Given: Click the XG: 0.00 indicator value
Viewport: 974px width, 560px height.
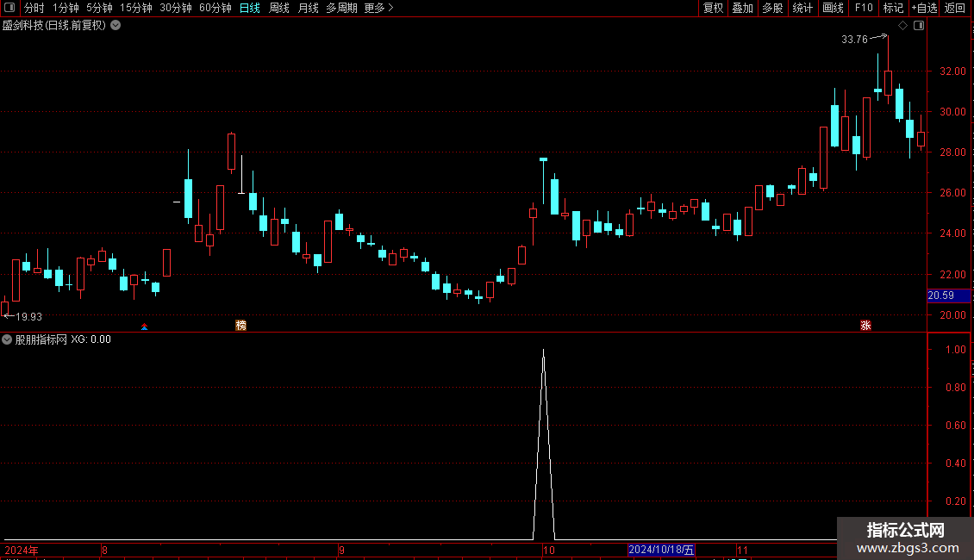Looking at the screenshot, I should 91,339.
